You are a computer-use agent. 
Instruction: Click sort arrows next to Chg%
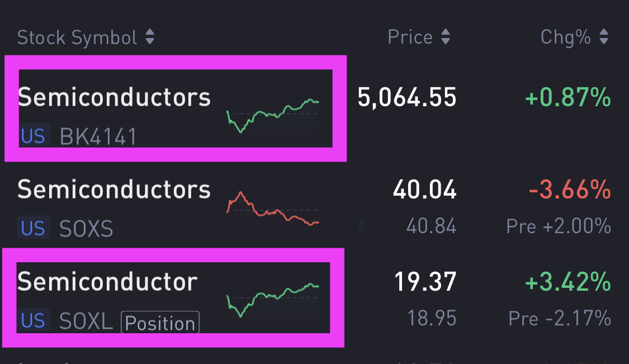coord(604,37)
